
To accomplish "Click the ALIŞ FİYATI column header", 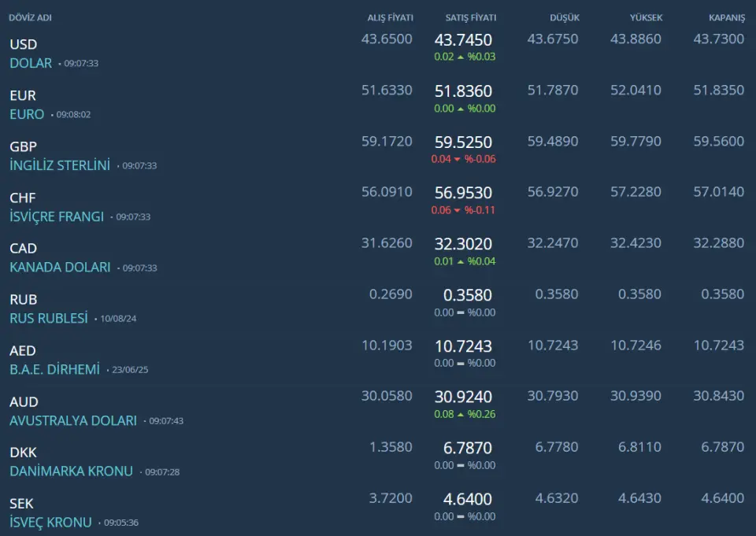I will 390,18.
